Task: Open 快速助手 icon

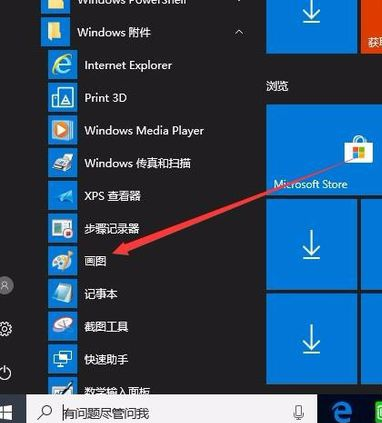Action: 63,359
